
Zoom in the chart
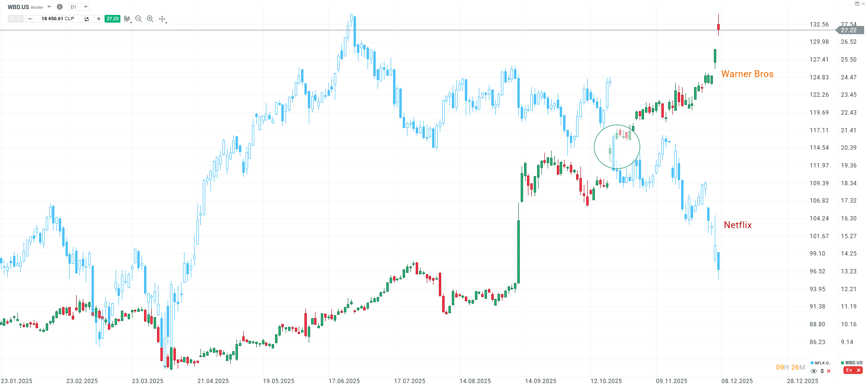pos(150,19)
